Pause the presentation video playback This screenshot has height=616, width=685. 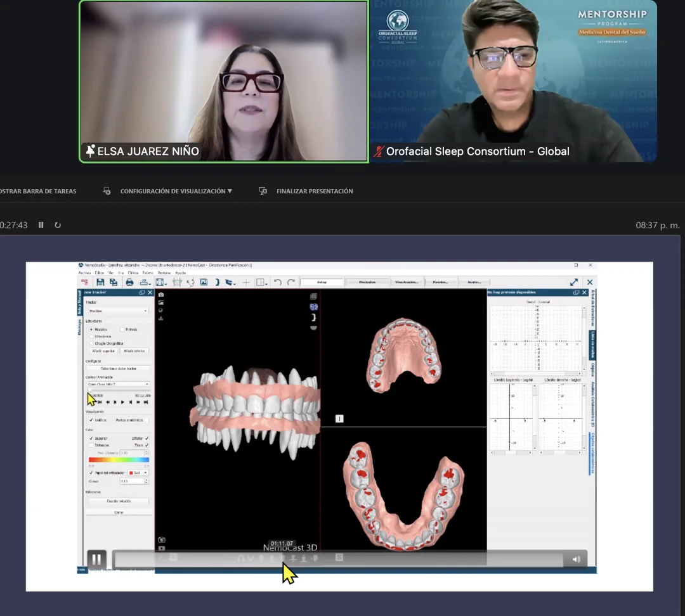[x=96, y=559]
